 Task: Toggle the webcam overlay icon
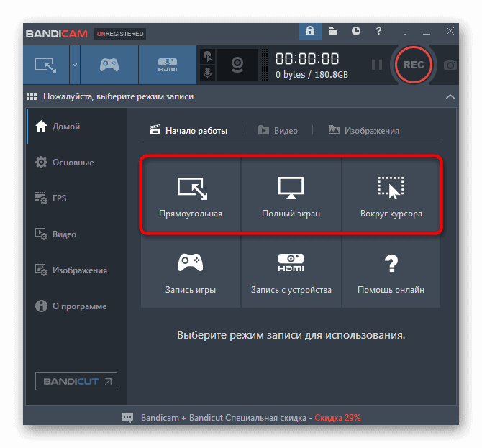click(237, 65)
